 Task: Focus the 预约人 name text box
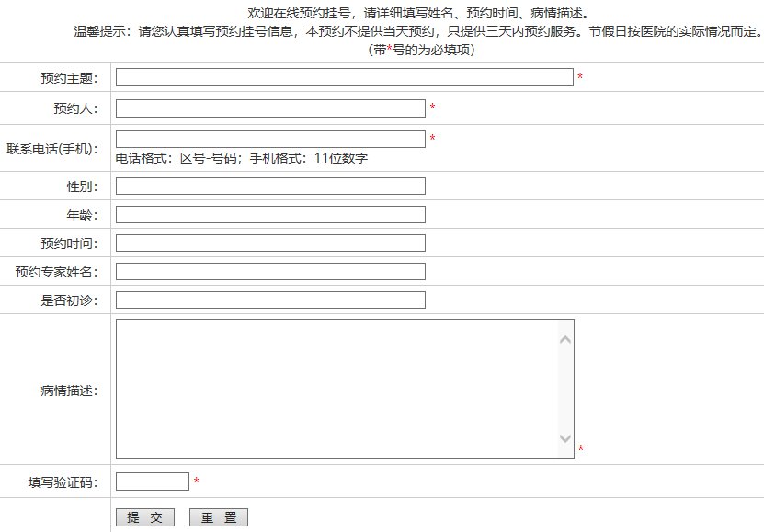point(270,108)
